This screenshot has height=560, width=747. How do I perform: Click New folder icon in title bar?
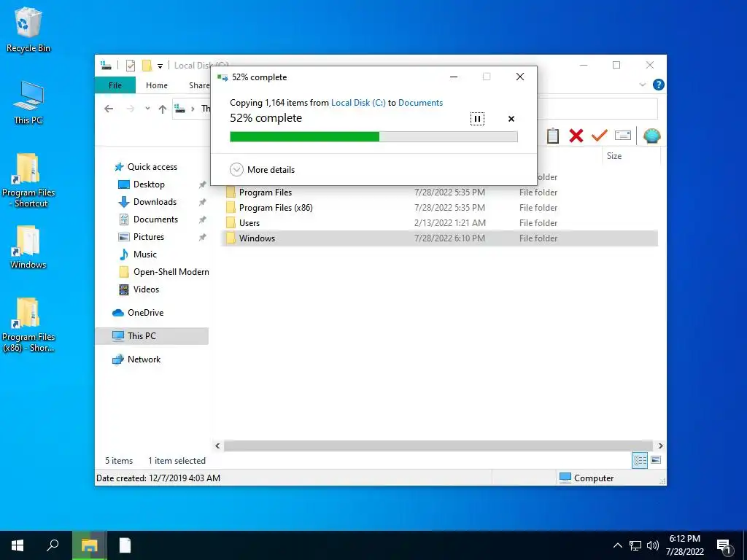point(147,66)
